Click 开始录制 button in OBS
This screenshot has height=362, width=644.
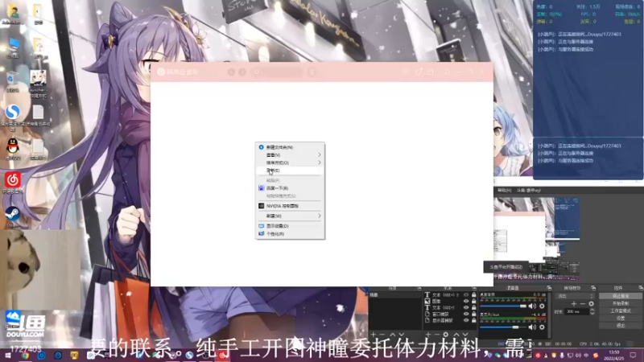pos(620,303)
